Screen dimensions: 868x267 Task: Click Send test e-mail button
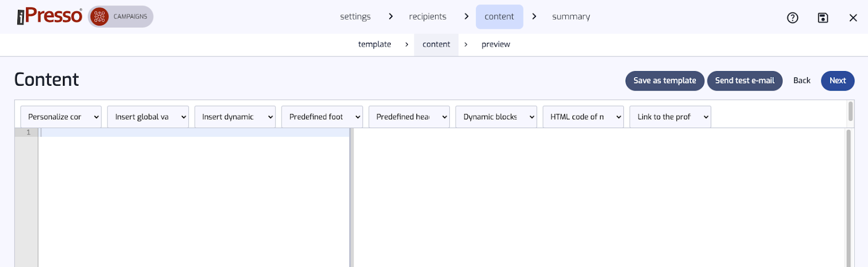[x=745, y=81]
